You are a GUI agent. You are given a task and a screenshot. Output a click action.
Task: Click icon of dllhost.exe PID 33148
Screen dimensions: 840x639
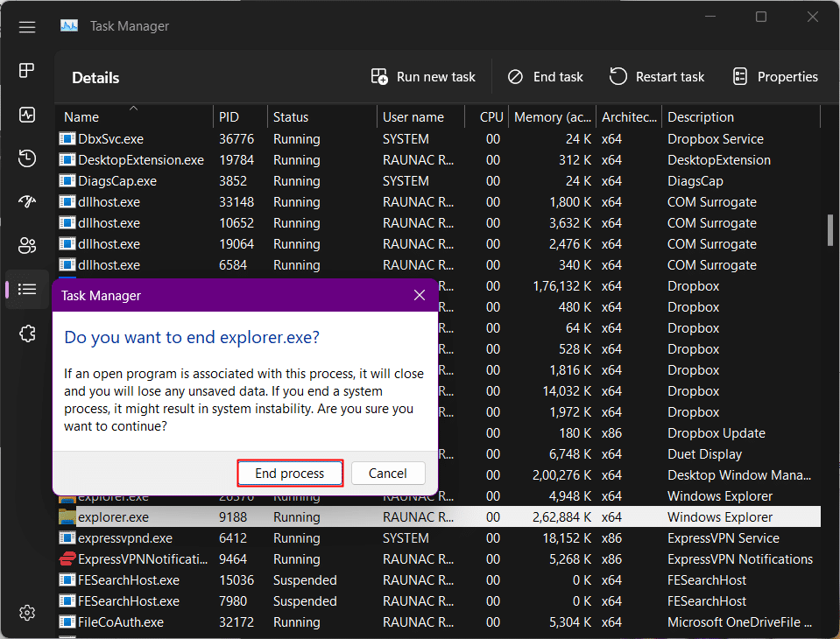tap(67, 201)
